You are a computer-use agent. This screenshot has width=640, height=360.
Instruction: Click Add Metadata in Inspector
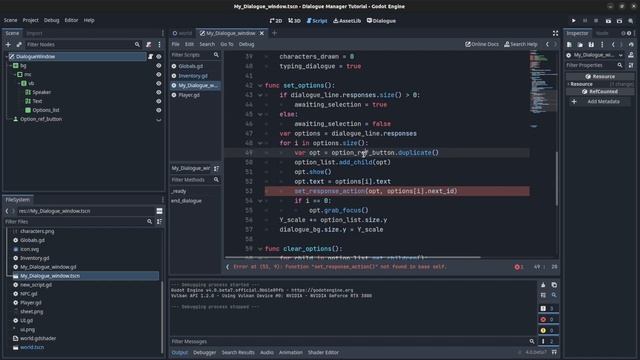coord(600,102)
